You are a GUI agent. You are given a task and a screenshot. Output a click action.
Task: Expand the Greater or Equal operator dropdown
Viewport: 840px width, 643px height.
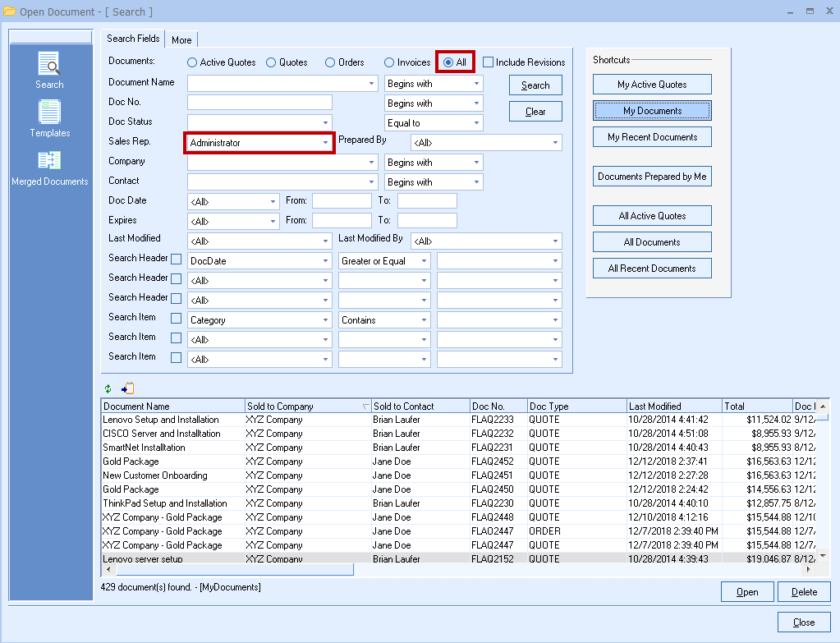point(424,261)
